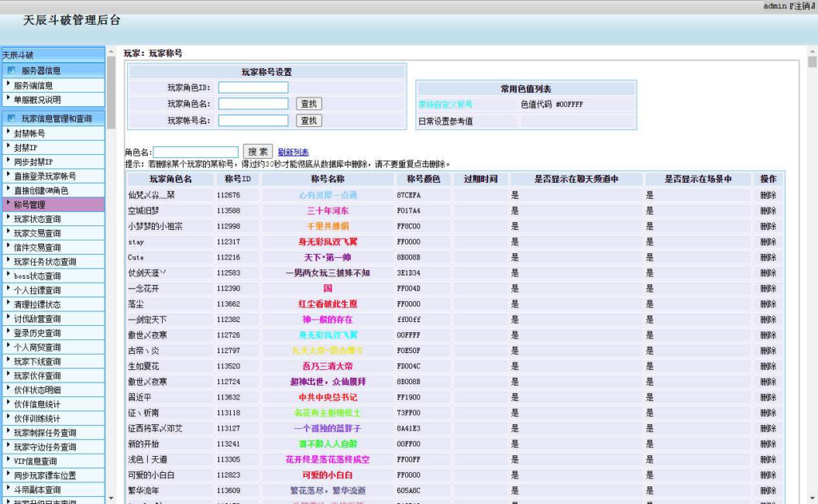This screenshot has width=818, height=504.
Task: Click the 刷新列表 link
Action: pos(293,152)
